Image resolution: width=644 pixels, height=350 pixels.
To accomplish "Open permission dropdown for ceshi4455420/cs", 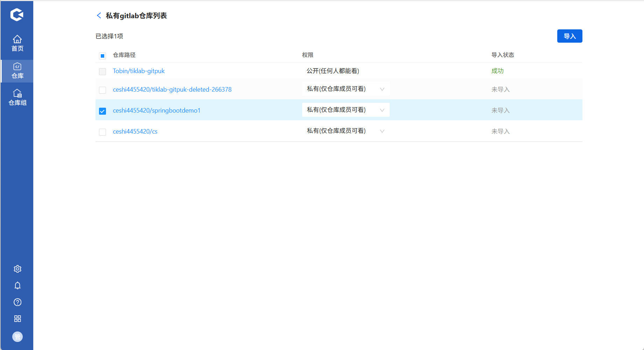I will pos(346,131).
